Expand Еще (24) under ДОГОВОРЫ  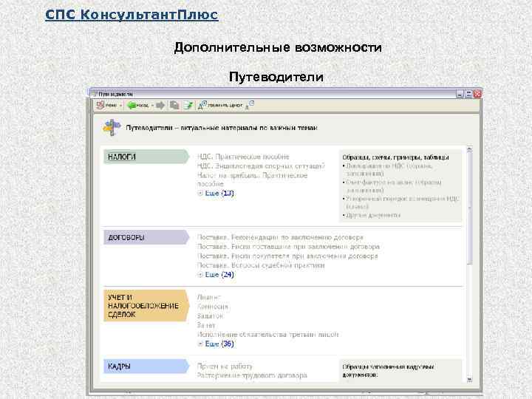point(216,274)
